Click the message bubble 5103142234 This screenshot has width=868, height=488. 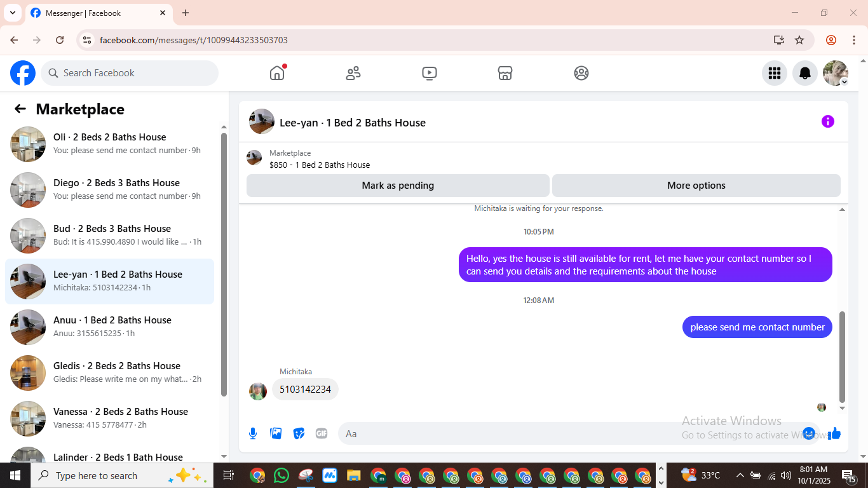tap(305, 390)
